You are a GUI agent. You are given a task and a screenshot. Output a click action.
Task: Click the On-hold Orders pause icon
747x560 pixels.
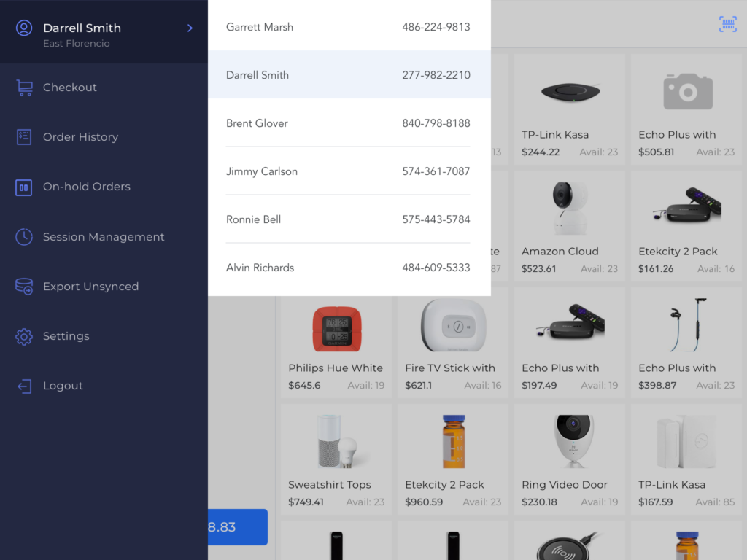pos(24,187)
